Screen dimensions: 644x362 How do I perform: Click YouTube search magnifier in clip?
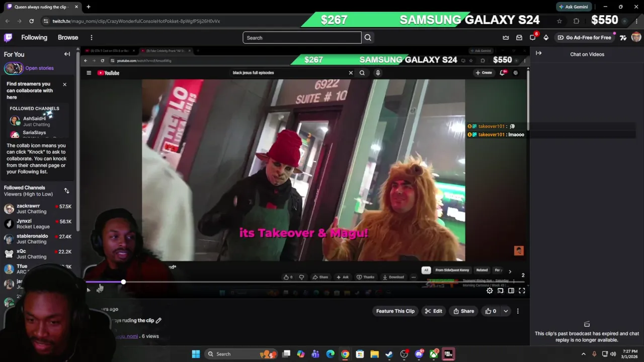tap(362, 73)
